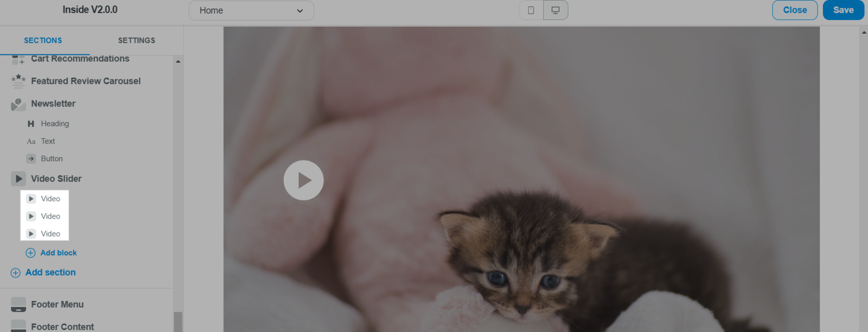Open the Home page dropdown
This screenshot has width=868, height=332.
tap(251, 10)
